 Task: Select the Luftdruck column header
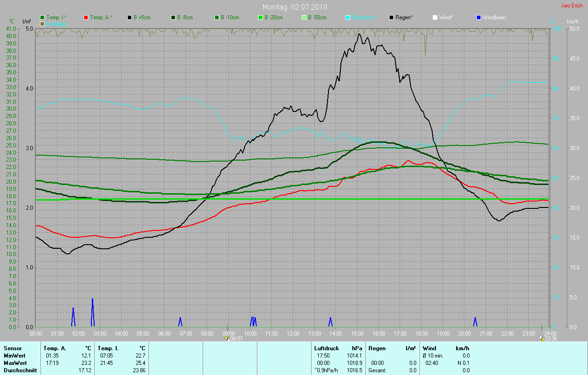(326, 348)
